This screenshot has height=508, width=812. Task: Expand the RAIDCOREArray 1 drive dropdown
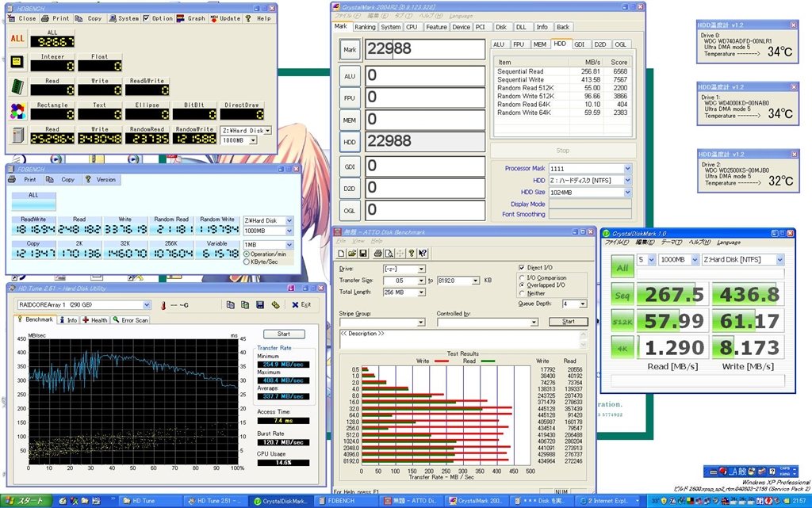coord(146,305)
